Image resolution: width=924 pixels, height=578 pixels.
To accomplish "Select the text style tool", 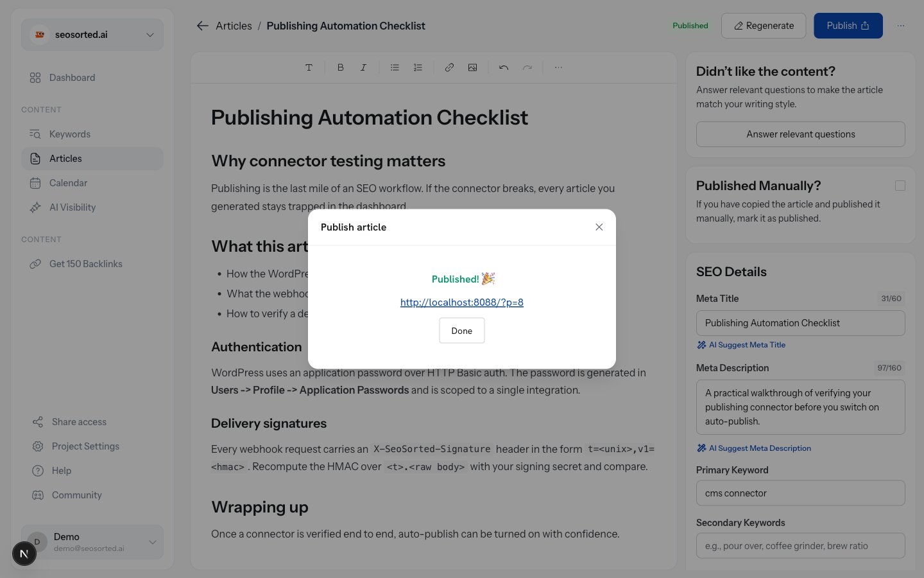I will 309,67.
